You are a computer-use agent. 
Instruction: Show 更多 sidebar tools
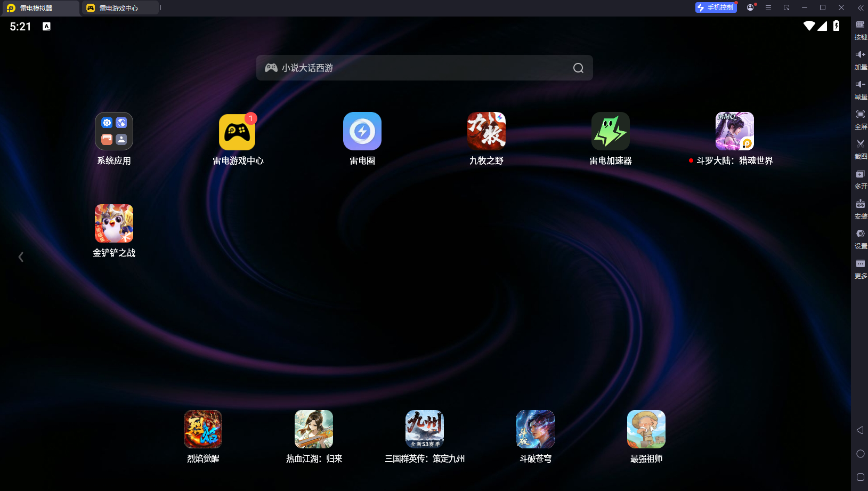[x=861, y=269]
